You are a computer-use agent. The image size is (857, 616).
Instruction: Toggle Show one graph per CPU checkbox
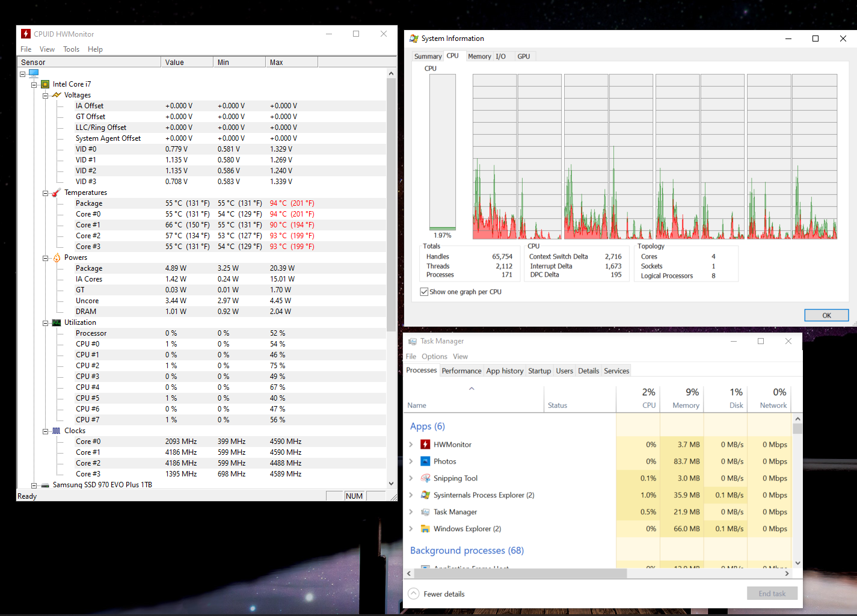[424, 292]
